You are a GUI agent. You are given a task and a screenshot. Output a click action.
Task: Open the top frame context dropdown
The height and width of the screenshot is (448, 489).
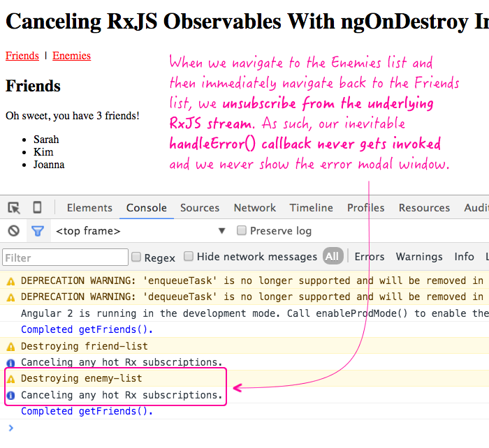(x=140, y=231)
